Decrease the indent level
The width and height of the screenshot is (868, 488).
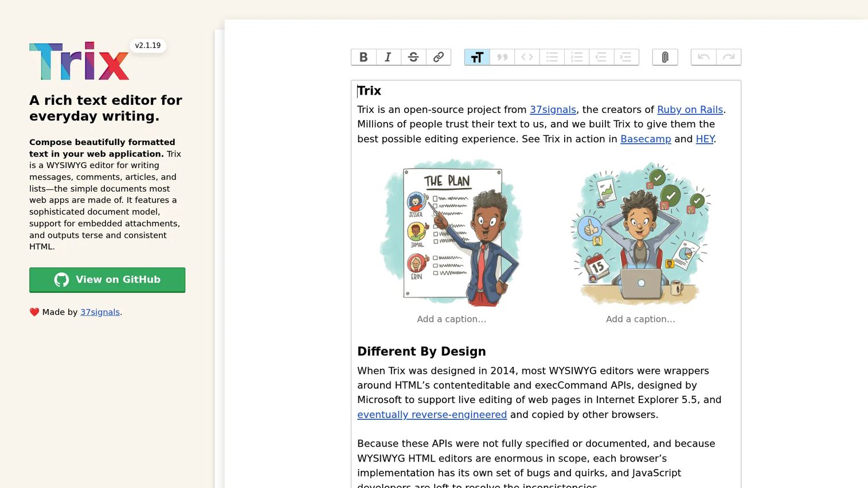(x=601, y=57)
